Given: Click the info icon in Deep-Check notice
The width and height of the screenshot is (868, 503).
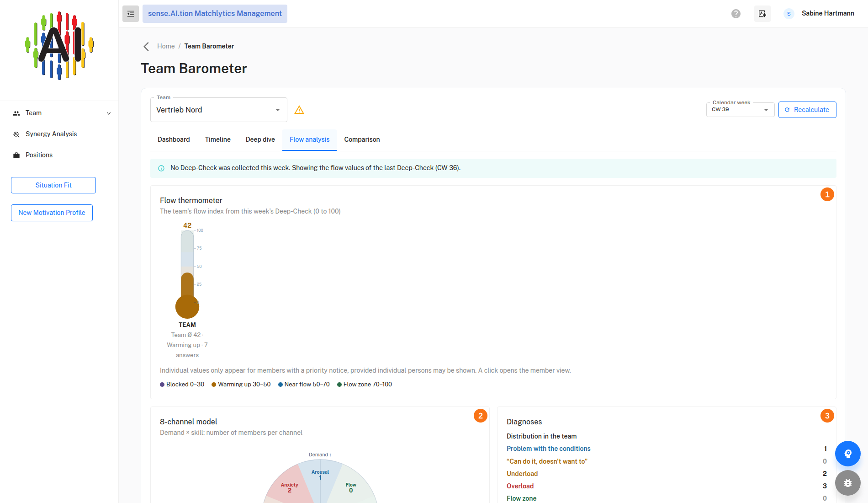Looking at the screenshot, I should point(161,168).
